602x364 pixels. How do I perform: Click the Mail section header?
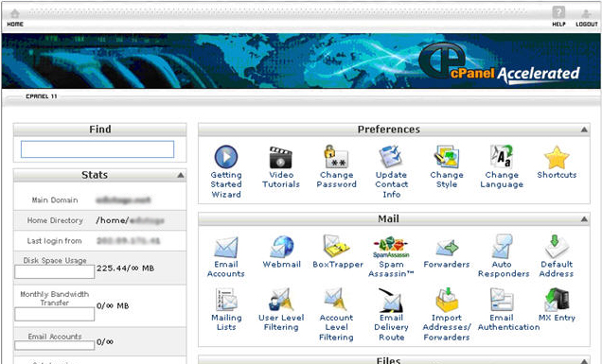coord(394,219)
